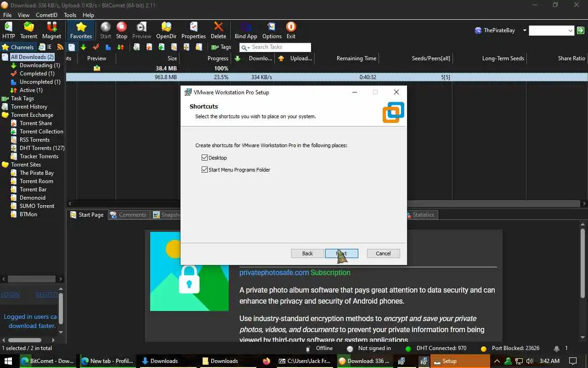Viewport: 588px width, 368px height.
Task: Click the sidebar tree horizontal scrollbar
Action: (32, 279)
